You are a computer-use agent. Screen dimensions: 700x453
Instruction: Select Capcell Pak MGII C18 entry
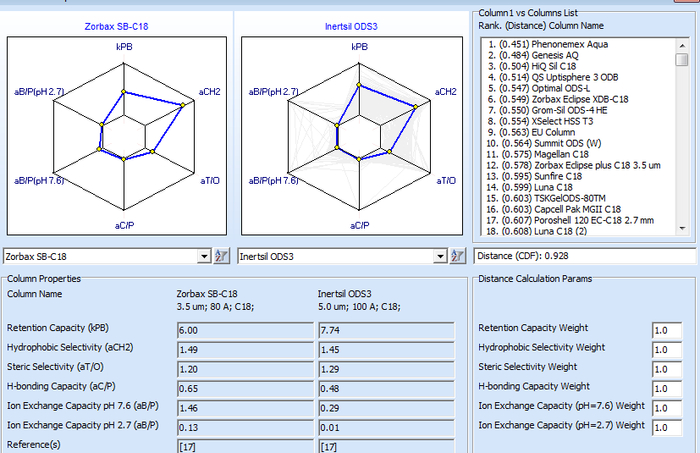(554, 209)
